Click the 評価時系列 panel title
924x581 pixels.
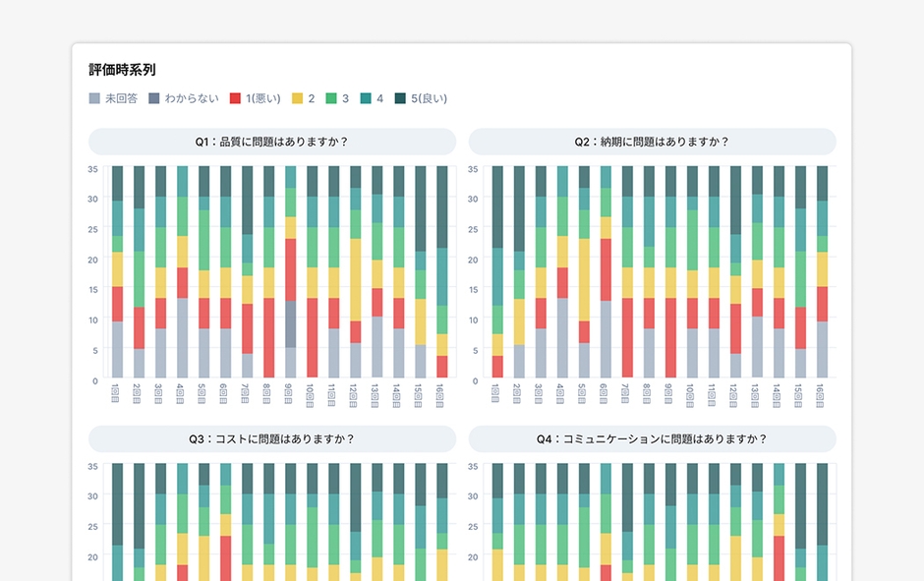(x=122, y=70)
